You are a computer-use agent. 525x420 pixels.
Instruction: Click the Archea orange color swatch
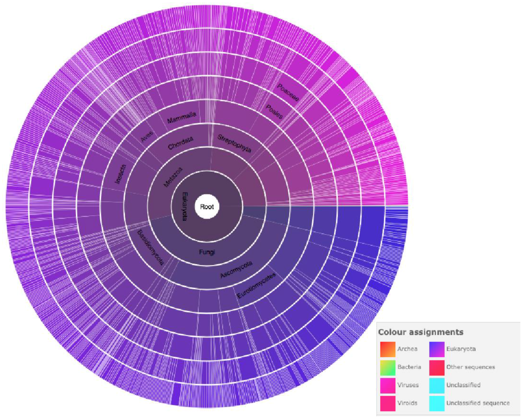click(x=388, y=349)
